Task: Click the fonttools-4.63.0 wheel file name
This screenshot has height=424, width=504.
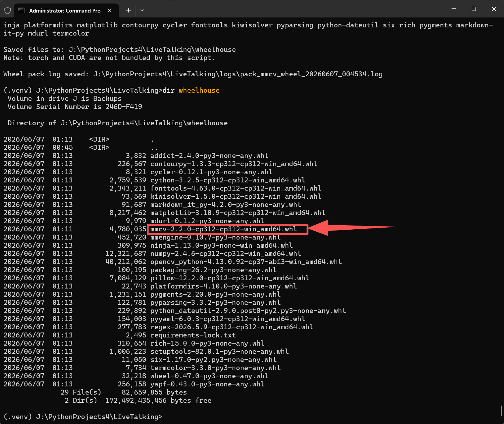Action: pyautogui.click(x=236, y=188)
